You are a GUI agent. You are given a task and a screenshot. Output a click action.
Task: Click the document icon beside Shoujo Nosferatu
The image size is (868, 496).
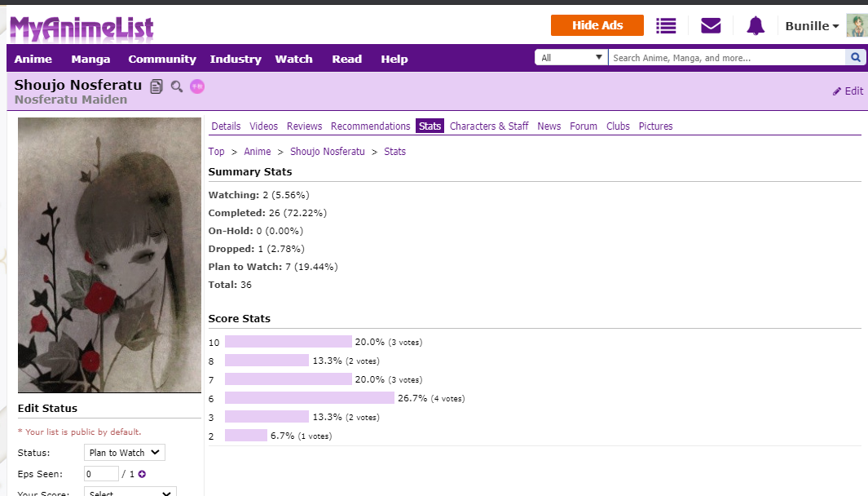coord(157,86)
